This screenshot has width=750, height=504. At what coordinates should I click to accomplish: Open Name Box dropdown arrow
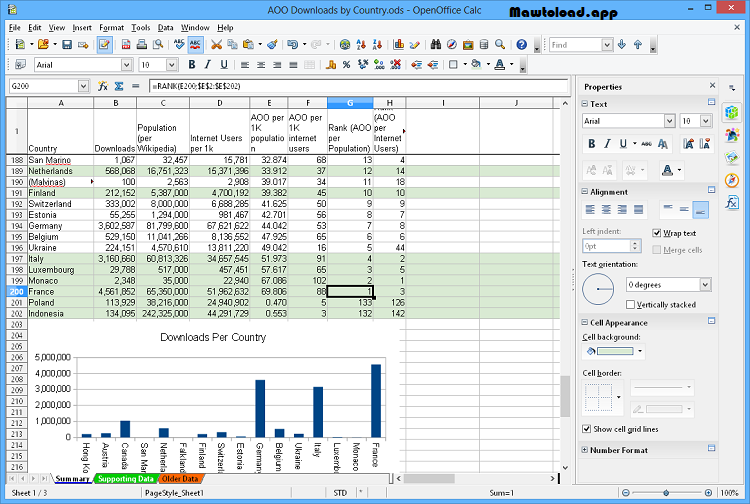click(83, 86)
